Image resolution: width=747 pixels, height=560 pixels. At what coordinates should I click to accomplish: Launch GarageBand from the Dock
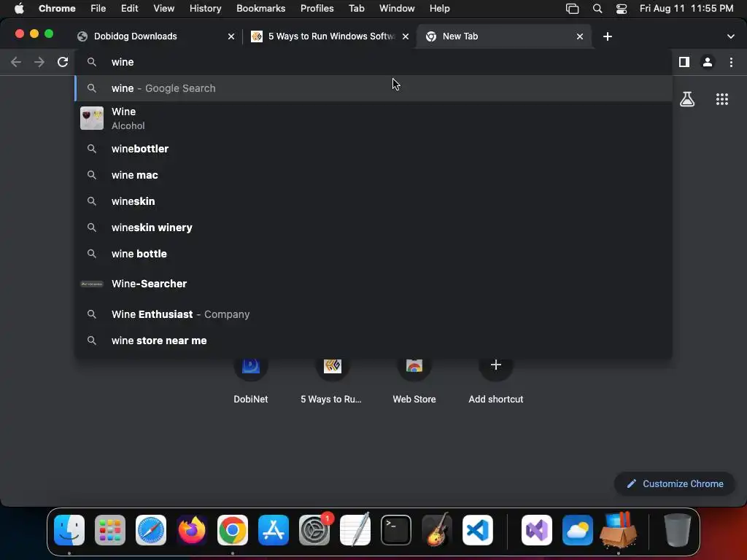click(437, 530)
